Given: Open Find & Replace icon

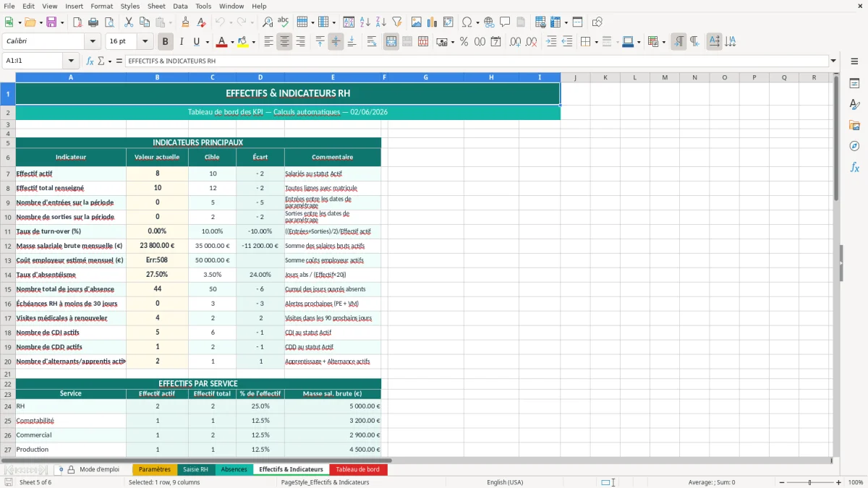Looking at the screenshot, I should pyautogui.click(x=268, y=22).
